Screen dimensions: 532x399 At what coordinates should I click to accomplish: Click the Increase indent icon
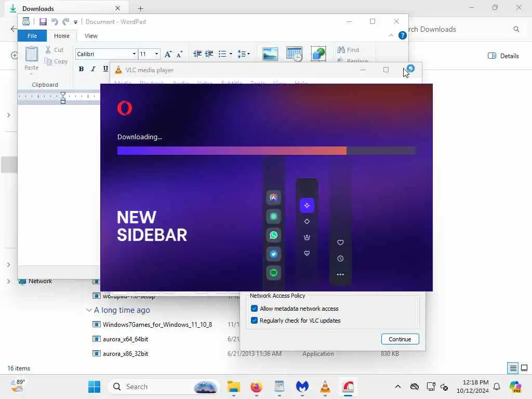(209, 54)
